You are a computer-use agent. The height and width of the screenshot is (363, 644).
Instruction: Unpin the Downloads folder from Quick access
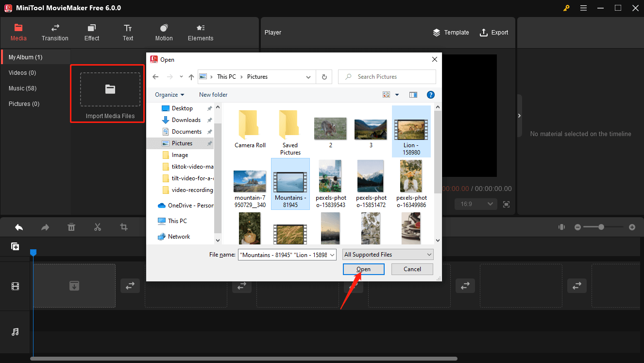tap(211, 120)
